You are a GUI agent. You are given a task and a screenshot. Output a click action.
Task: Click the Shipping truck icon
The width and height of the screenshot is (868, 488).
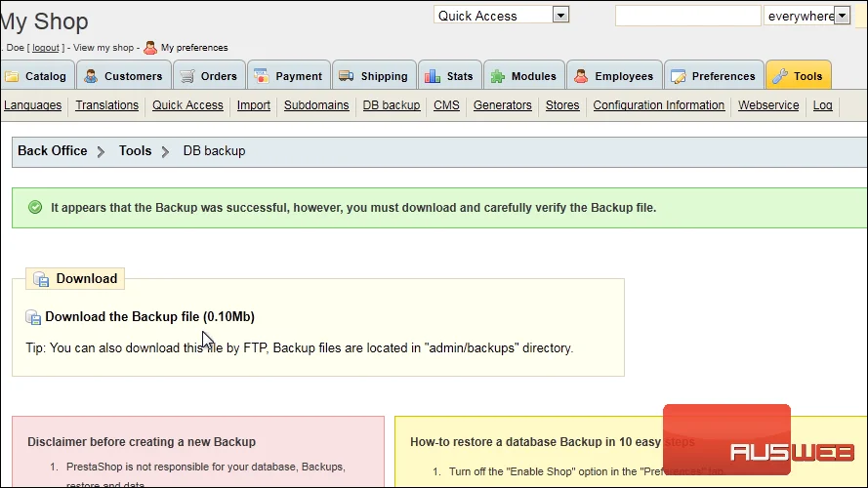point(347,76)
